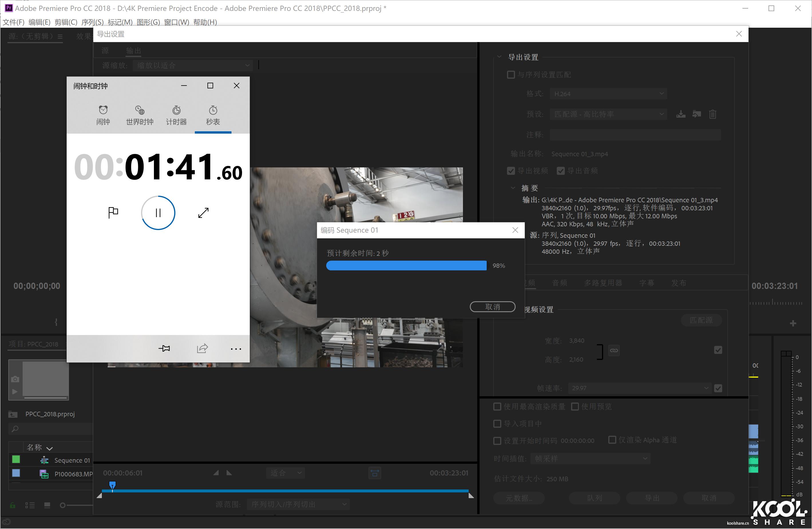812x529 pixels.
Task: Click the delete preset trash icon
Action: 712,114
